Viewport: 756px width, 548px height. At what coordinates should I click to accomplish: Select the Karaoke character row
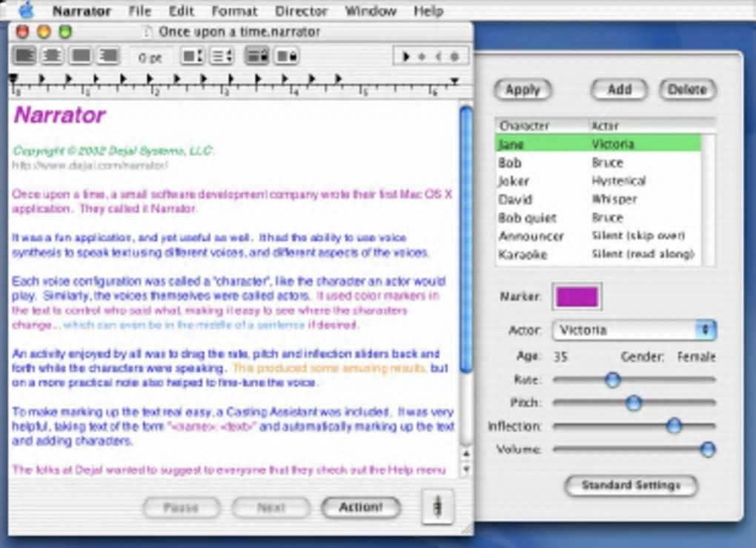pyautogui.click(x=598, y=254)
